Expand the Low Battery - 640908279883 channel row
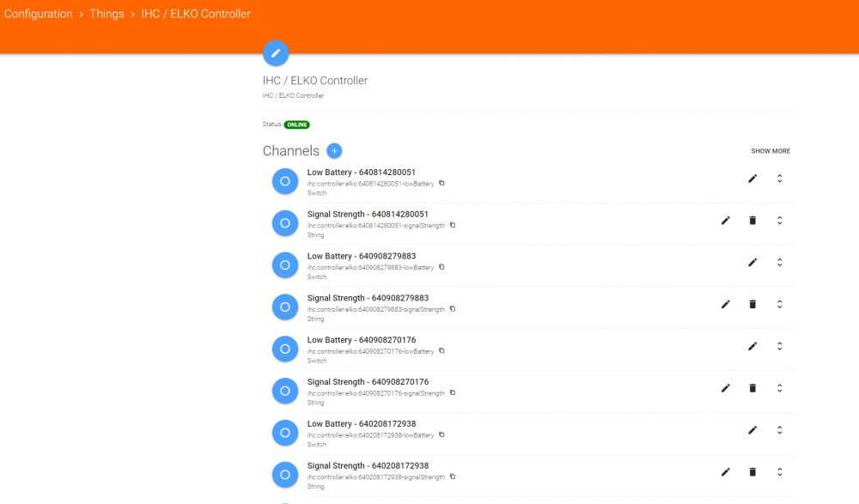The image size is (859, 504). (780, 263)
